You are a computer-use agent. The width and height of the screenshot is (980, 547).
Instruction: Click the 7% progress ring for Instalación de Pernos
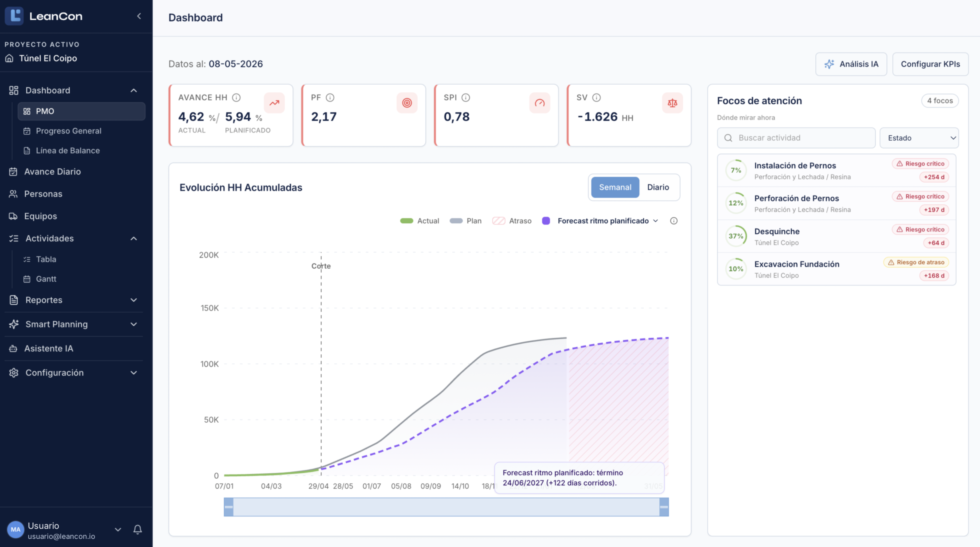736,170
